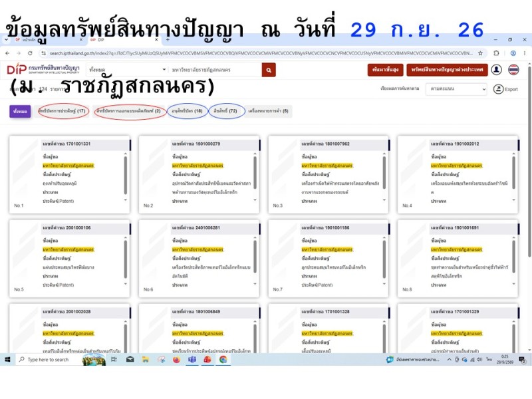Click the browser address bar
Screen dimensions: 532x399
pos(261,53)
